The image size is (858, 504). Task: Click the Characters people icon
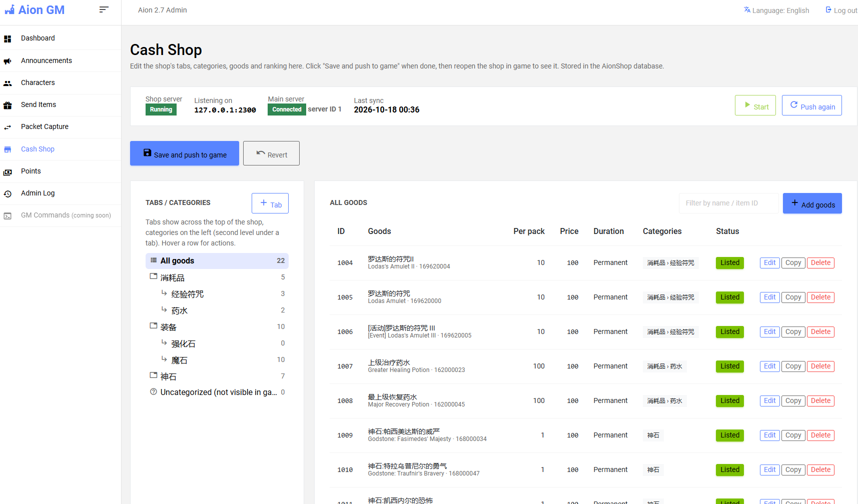point(8,83)
